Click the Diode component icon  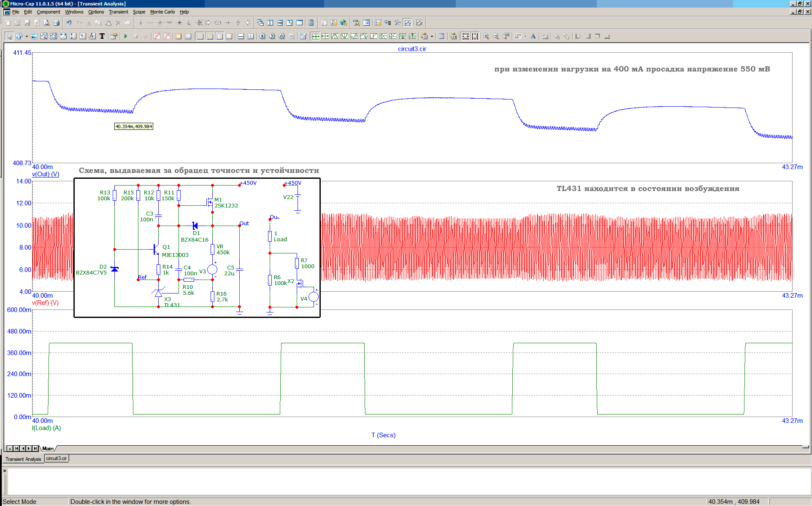click(179, 23)
